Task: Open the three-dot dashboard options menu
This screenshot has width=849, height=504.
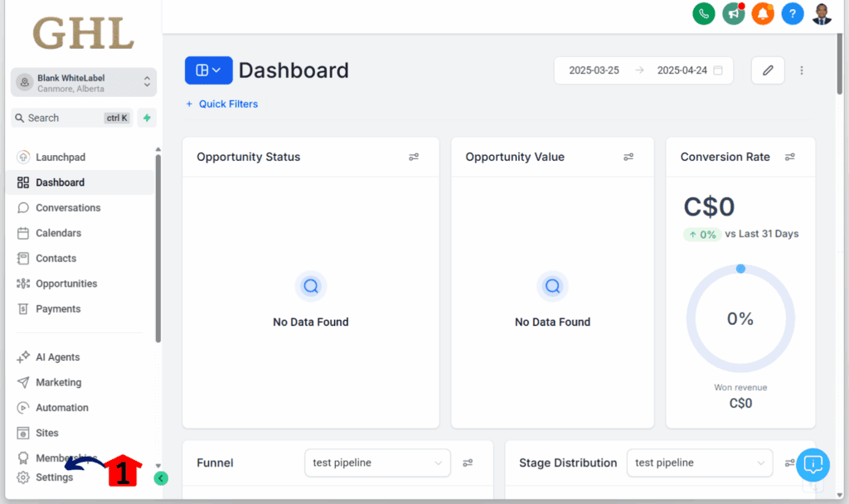Action: click(x=802, y=70)
